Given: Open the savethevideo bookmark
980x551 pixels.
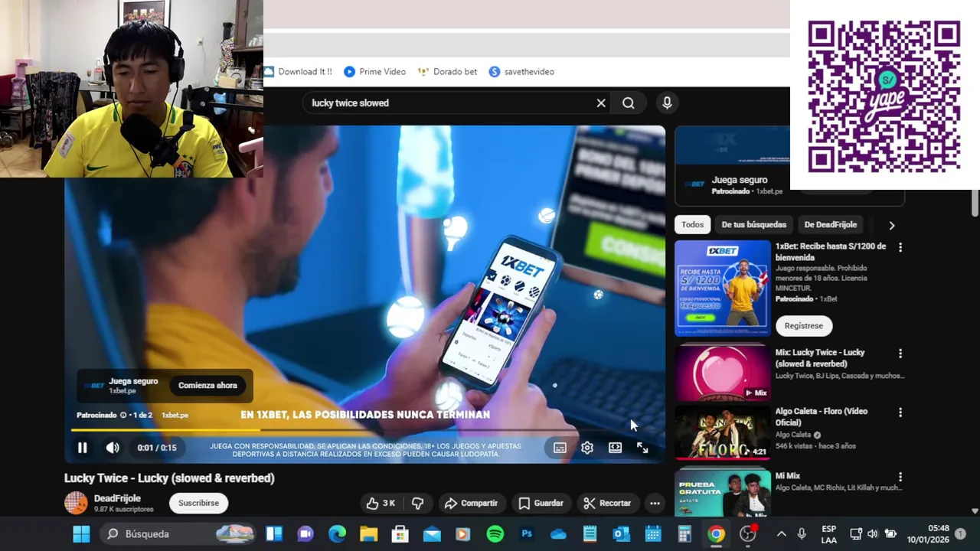Looking at the screenshot, I should point(521,71).
